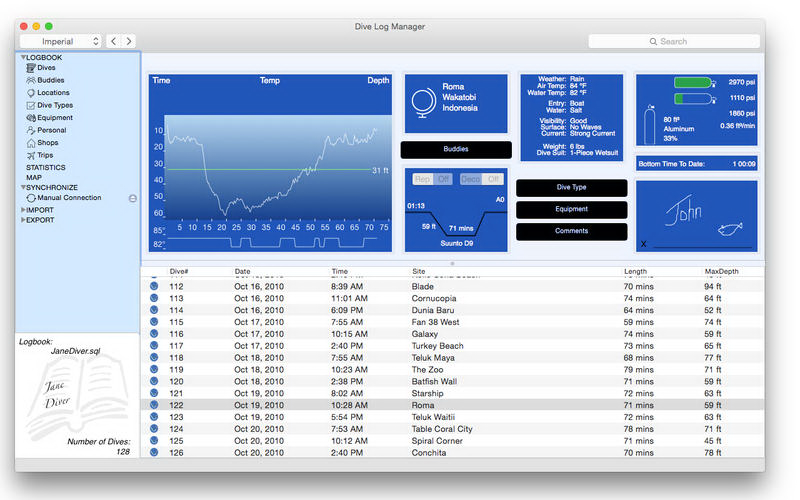
Task: Click the Equipment black button
Action: click(571, 209)
